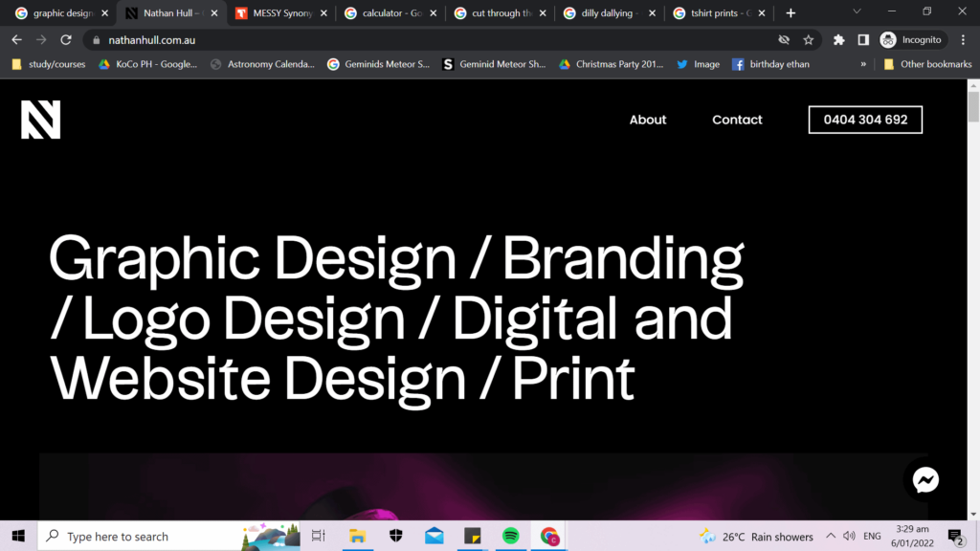Viewport: 980px width, 551px height.
Task: Open the About page link
Action: coord(648,120)
